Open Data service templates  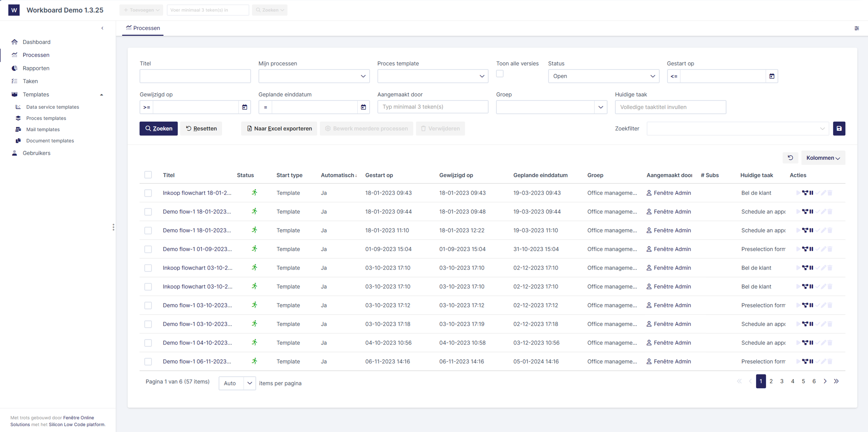click(x=52, y=107)
